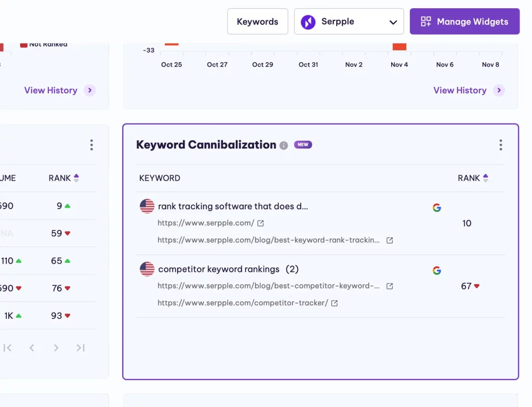Click the arrow beside right View History
Image resolution: width=532 pixels, height=407 pixels.
499,90
